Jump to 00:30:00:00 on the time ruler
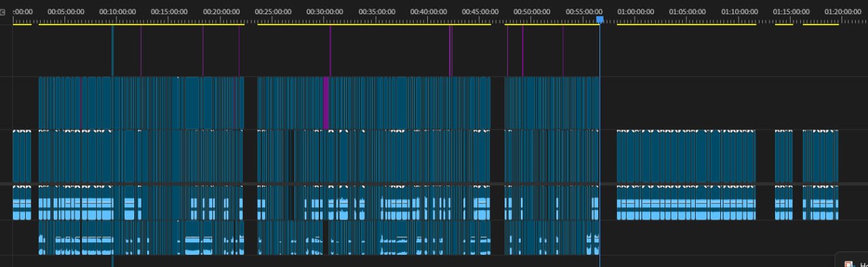 click(325, 12)
